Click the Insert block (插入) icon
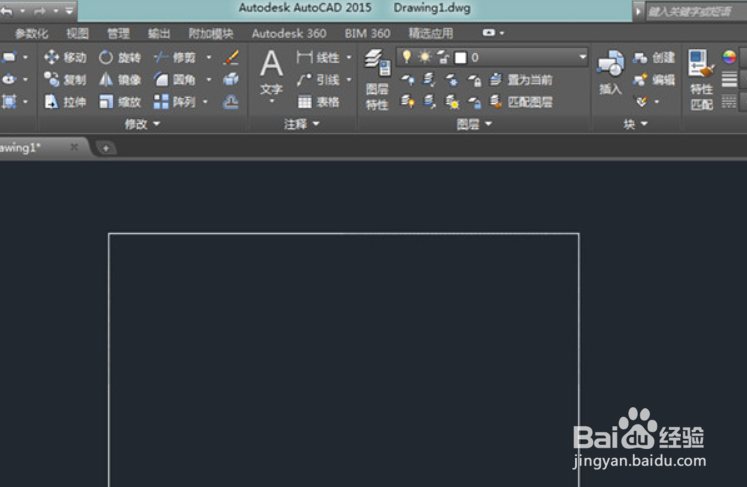The image size is (747, 487). click(611, 72)
